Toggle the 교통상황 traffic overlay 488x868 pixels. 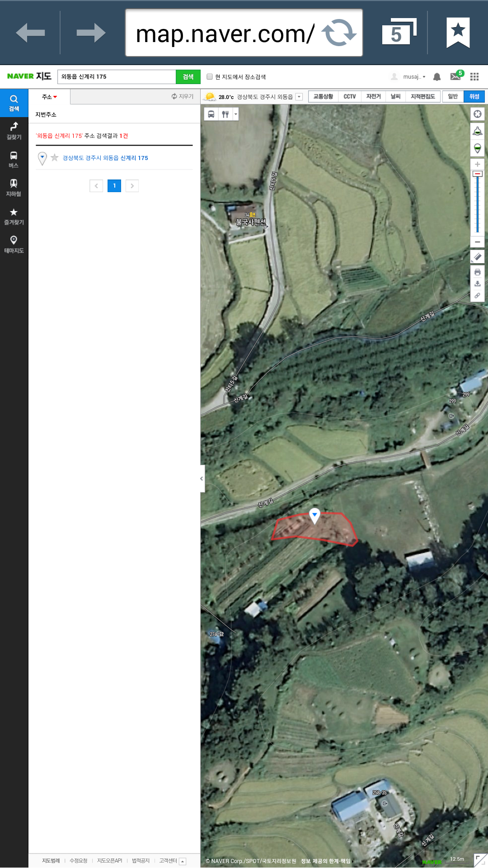point(323,96)
